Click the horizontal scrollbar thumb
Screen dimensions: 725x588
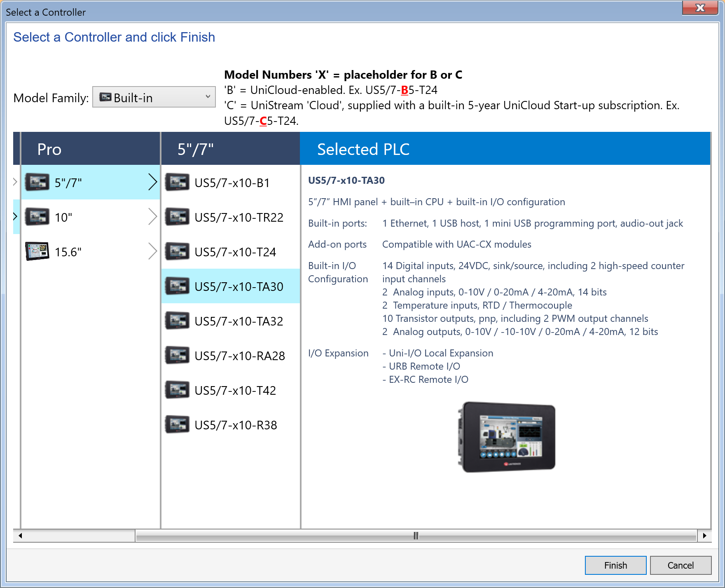point(416,536)
